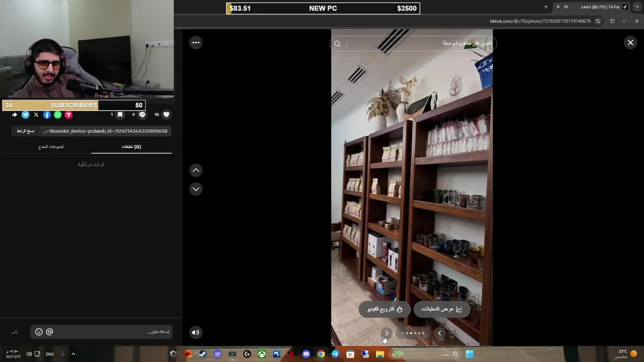Click the share arrow icon
Image resolution: width=644 pixels, height=362 pixels.
click(x=15, y=115)
